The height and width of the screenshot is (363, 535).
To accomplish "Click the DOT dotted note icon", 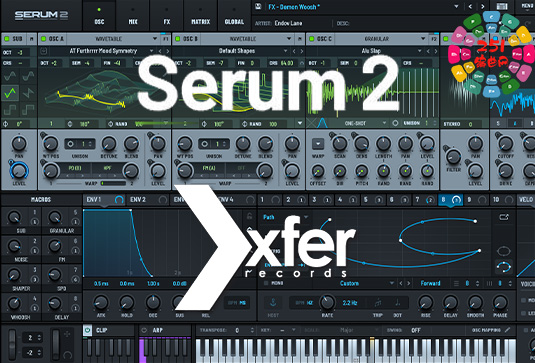I will point(398,303).
